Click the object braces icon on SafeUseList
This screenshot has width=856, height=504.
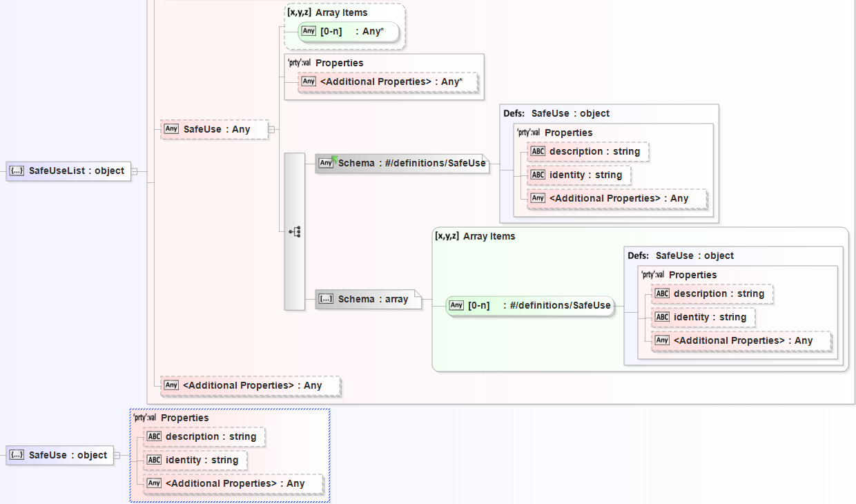click(17, 171)
